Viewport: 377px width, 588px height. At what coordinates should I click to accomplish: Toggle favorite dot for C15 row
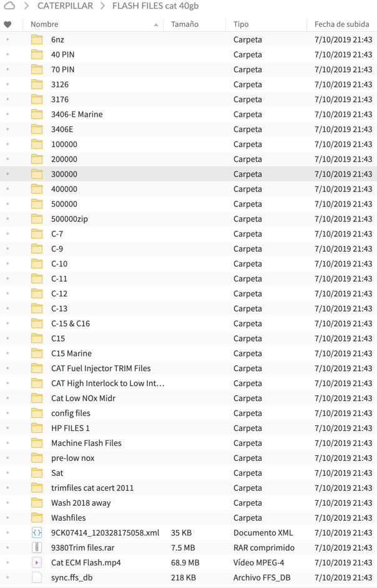click(x=7, y=339)
